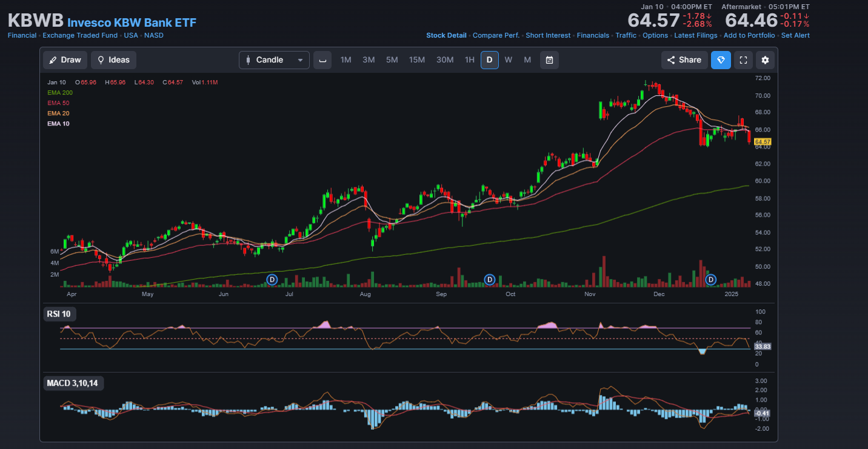Image resolution: width=868 pixels, height=449 pixels.
Task: Click the aftermarket price 64.46
Action: pos(751,20)
